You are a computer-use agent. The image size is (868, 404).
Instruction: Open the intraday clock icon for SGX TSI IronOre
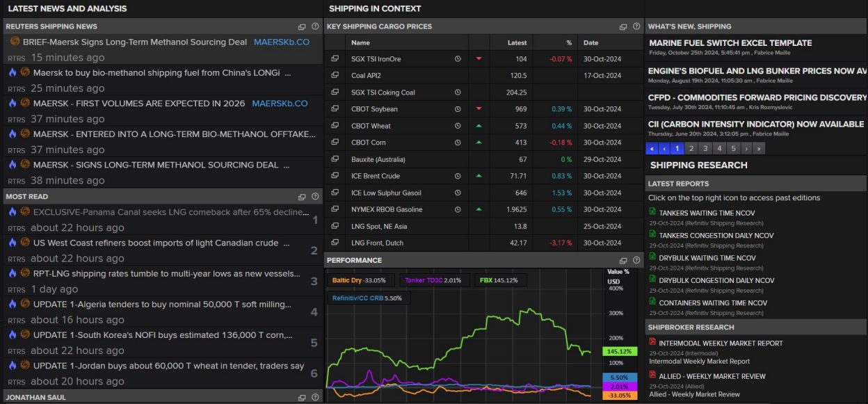click(458, 59)
